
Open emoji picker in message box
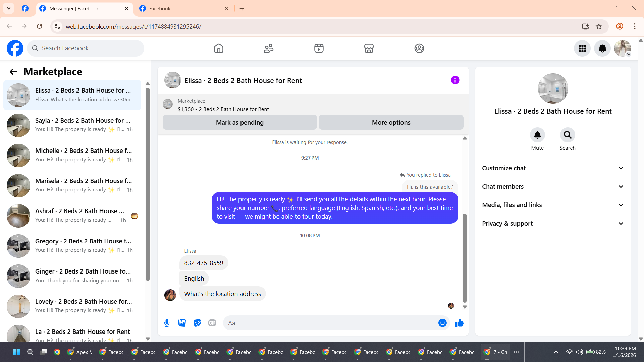click(x=442, y=323)
